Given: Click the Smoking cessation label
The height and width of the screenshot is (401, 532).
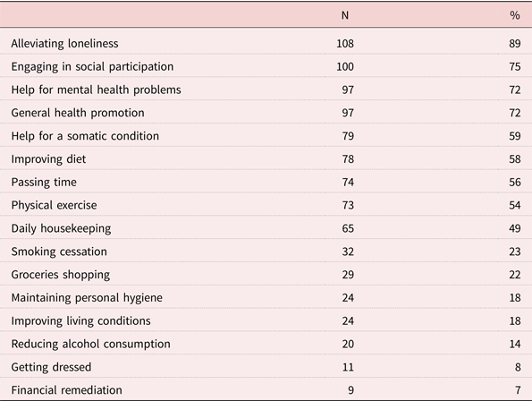Looking at the screenshot, I should pyautogui.click(x=59, y=252).
